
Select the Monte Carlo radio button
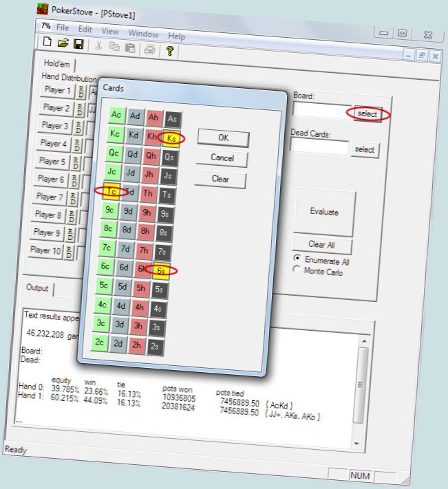click(x=296, y=269)
